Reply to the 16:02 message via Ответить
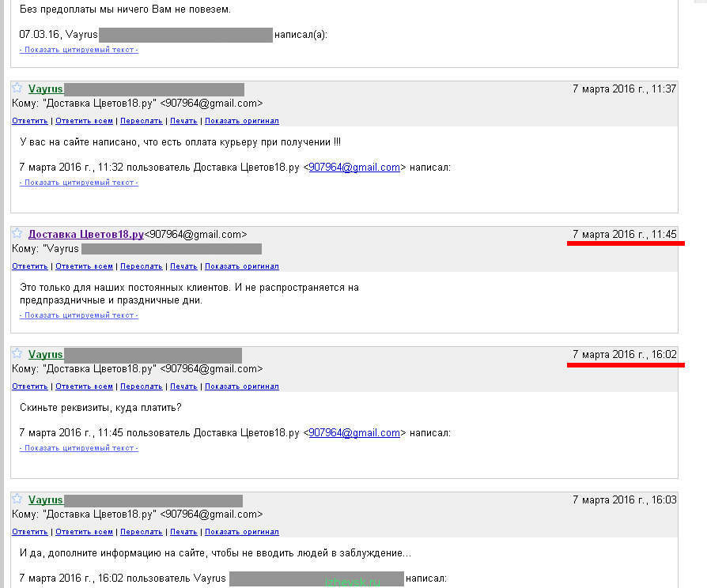Image resolution: width=707 pixels, height=588 pixels. [x=30, y=386]
